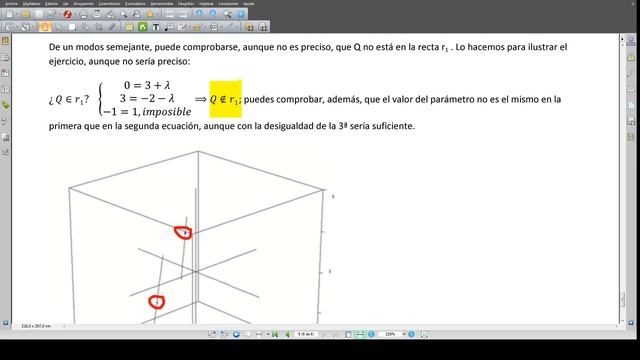The image size is (640, 360).
Task: Click the blue back navigation button
Action: [236, 334]
